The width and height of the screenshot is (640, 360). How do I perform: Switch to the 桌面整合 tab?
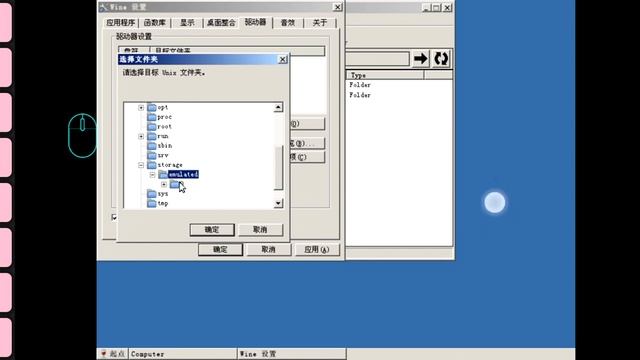[221, 23]
